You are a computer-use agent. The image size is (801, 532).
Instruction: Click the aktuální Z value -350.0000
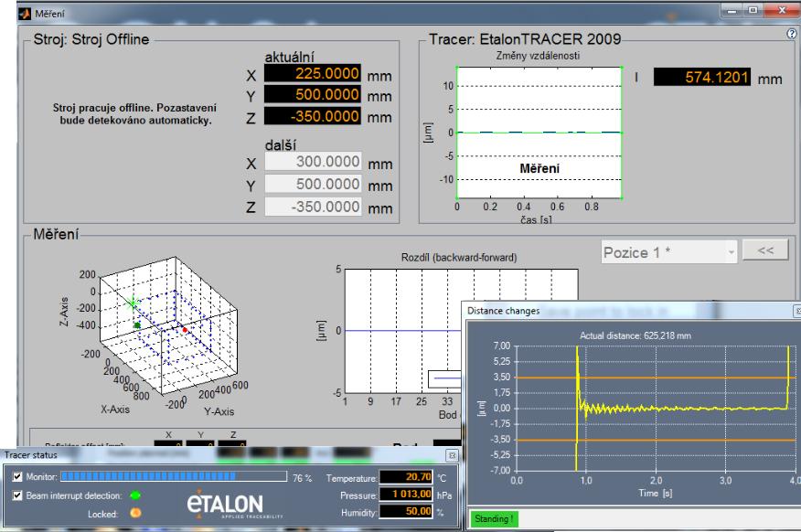(x=312, y=116)
